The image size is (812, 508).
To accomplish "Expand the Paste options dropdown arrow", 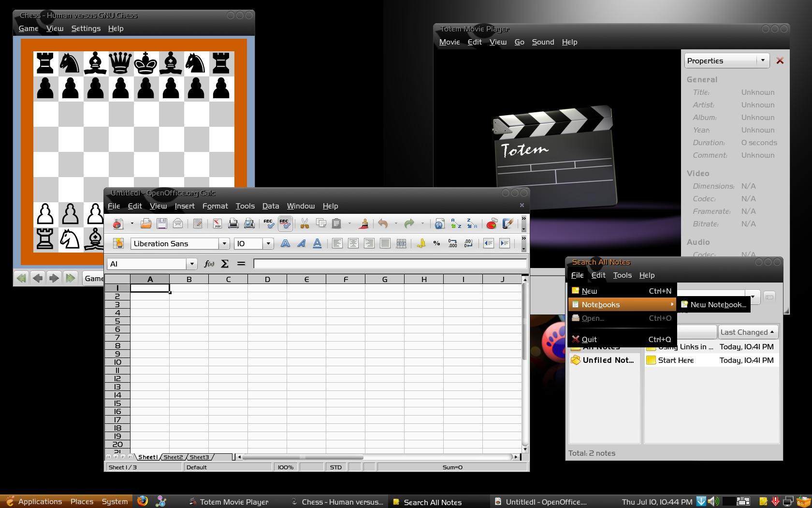I will point(349,224).
